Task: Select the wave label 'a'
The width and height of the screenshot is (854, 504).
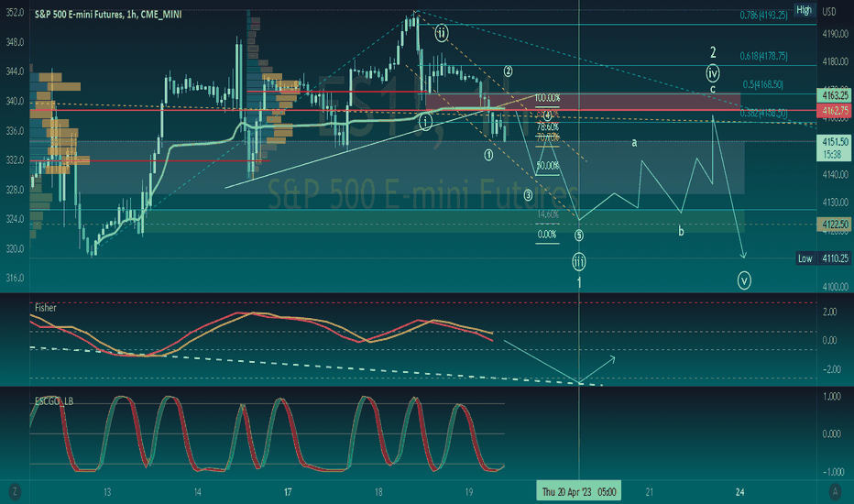Action: tap(634, 143)
